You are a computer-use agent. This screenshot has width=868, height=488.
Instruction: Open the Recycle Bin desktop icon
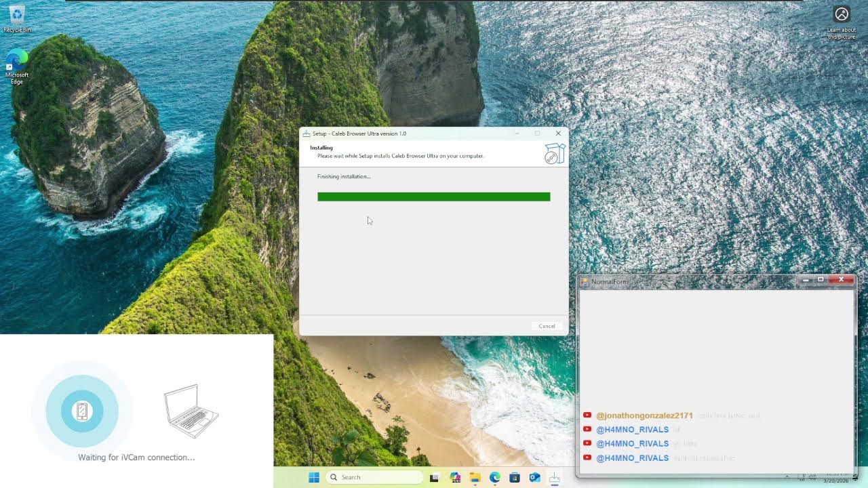(x=17, y=18)
